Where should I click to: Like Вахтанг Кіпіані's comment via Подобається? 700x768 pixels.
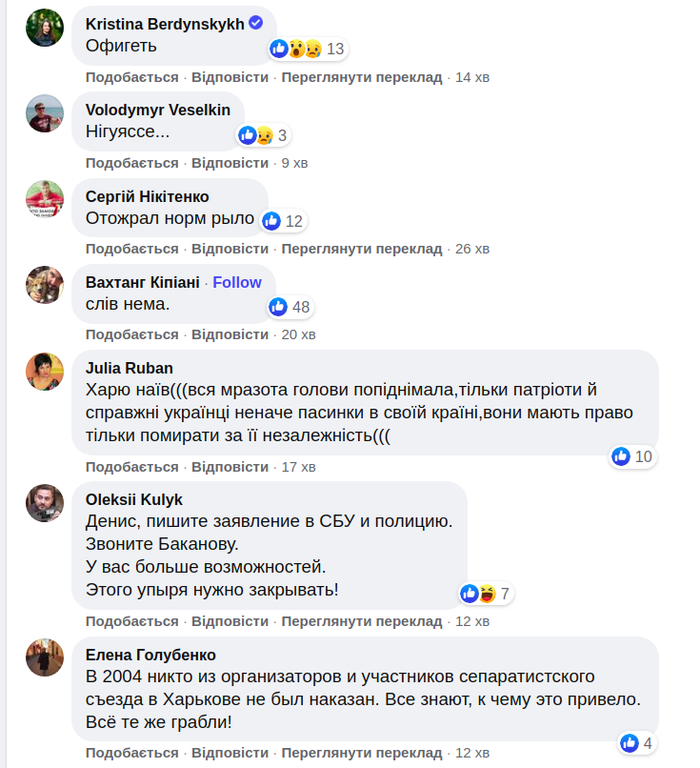tap(131, 334)
